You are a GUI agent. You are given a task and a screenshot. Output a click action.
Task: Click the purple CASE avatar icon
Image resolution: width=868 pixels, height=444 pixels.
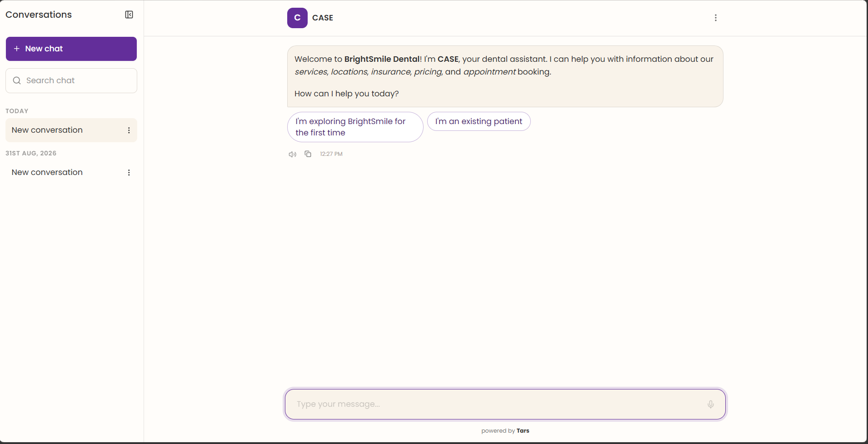[297, 18]
